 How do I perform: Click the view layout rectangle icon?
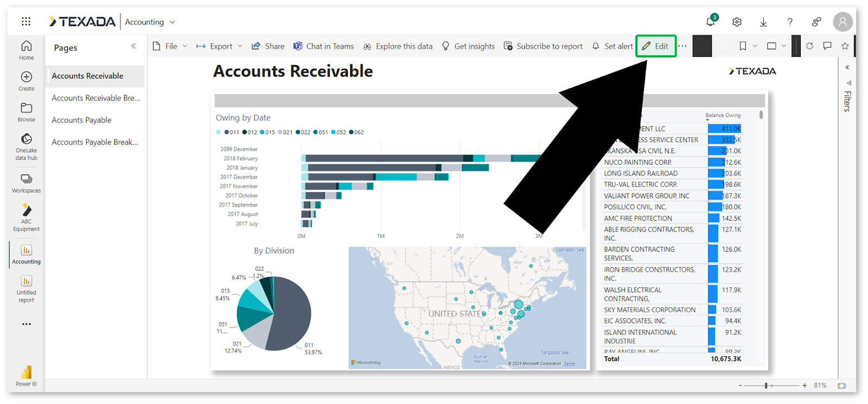pyautogui.click(x=771, y=46)
